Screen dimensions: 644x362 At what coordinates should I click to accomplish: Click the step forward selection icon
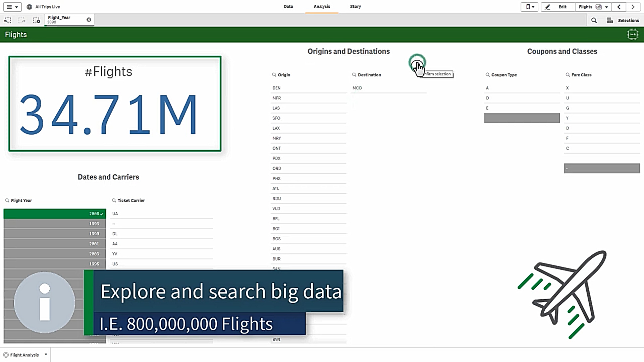click(22, 20)
